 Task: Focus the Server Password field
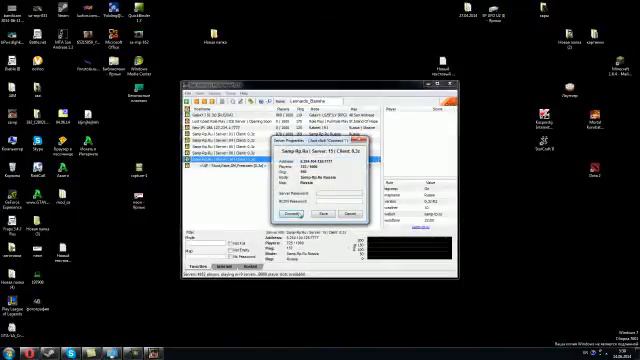(339, 193)
